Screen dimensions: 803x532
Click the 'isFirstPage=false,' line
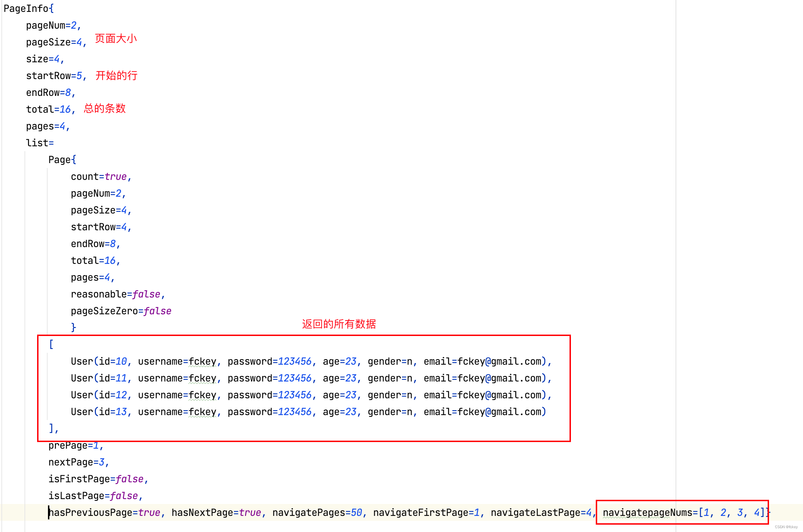click(x=98, y=479)
